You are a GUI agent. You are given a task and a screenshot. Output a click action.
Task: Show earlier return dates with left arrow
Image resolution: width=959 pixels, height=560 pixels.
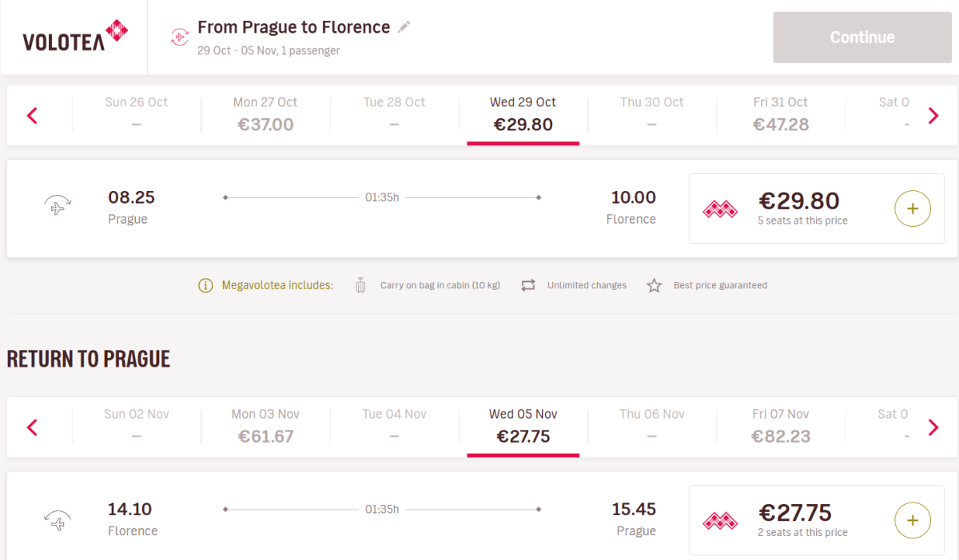32,427
